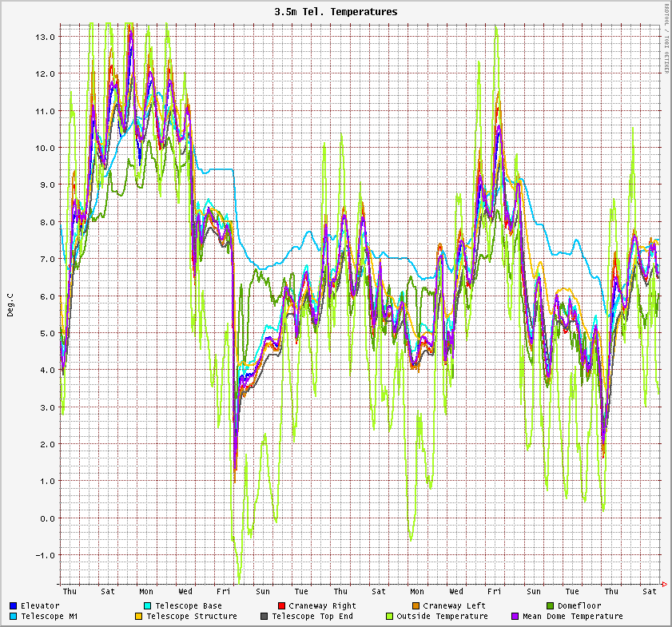Click the RRDTOOL watermark text on right edge

point(666,38)
